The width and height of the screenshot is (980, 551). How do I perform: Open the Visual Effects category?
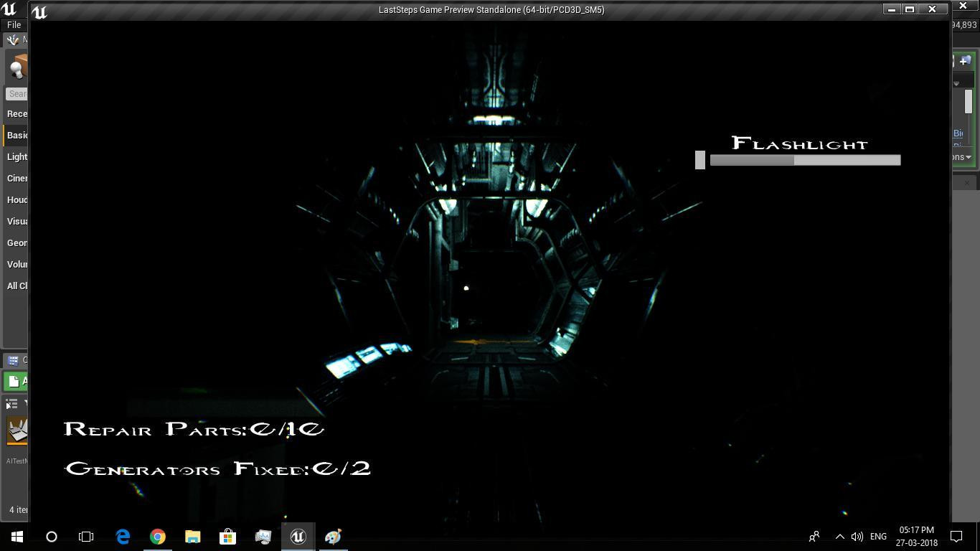point(17,221)
